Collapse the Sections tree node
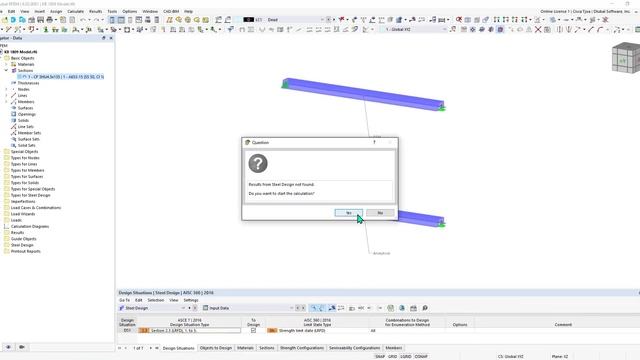640x360 pixels. pyautogui.click(x=6, y=71)
